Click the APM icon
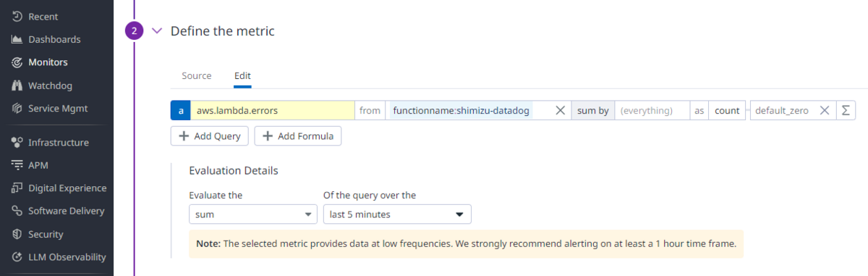The image size is (868, 276). [17, 165]
